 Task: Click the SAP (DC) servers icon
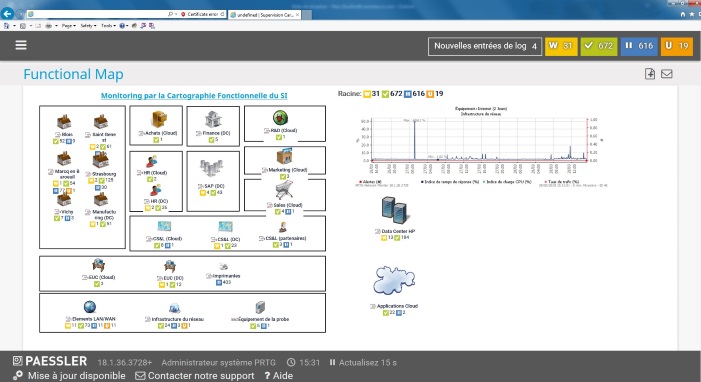click(211, 169)
